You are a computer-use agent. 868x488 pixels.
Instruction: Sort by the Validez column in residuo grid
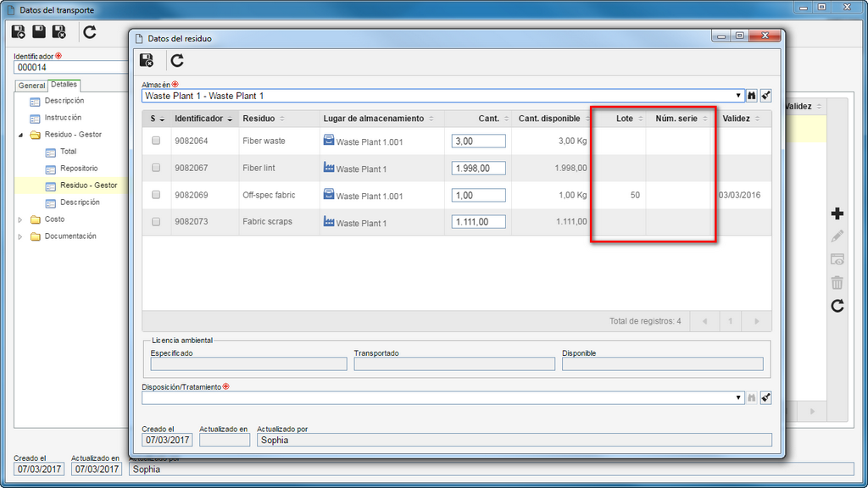(742, 119)
